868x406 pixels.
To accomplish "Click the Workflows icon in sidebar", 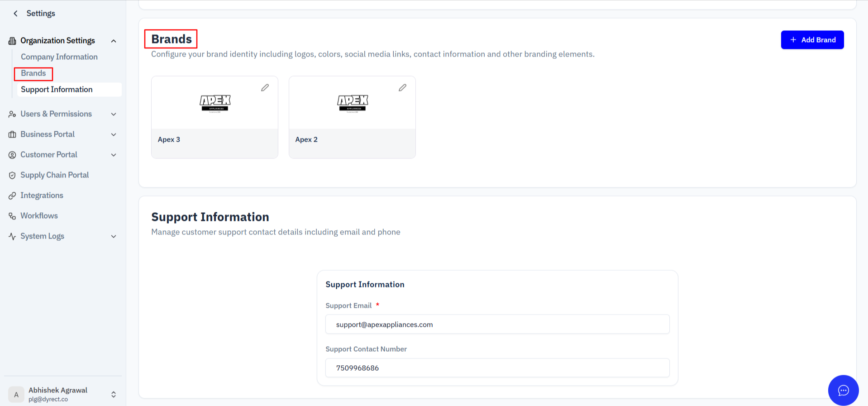I will (x=12, y=216).
